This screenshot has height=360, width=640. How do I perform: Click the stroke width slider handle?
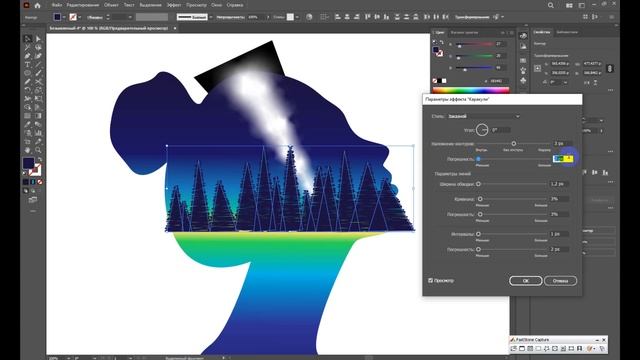click(478, 184)
